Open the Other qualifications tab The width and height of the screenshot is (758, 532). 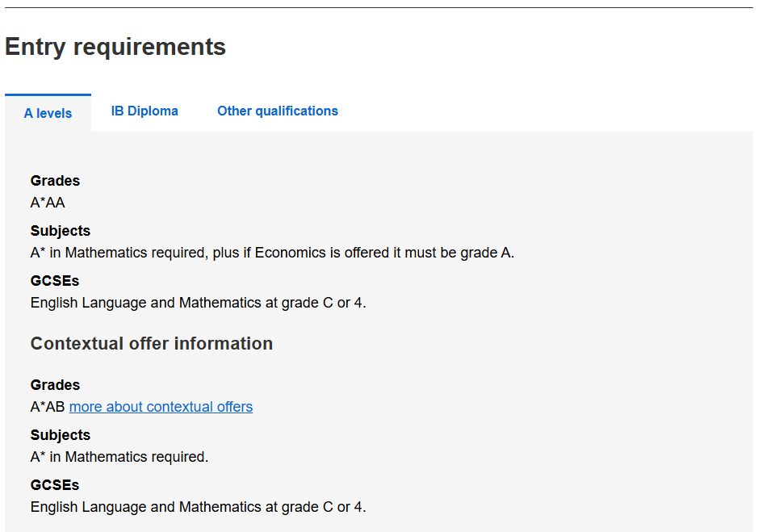[x=278, y=111]
